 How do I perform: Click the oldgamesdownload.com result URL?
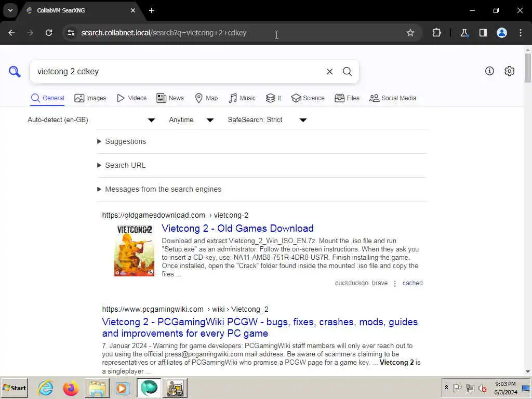(175, 215)
